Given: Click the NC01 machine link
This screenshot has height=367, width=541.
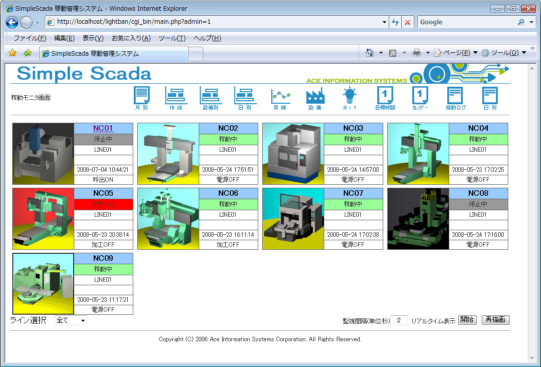Looking at the screenshot, I should point(103,128).
